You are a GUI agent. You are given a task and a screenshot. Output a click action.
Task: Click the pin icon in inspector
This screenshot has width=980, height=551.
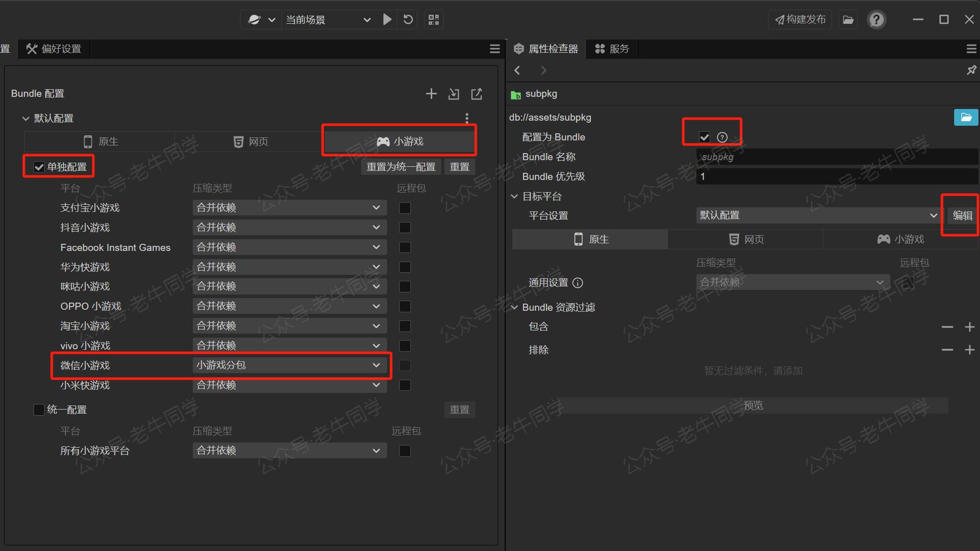[x=971, y=70]
